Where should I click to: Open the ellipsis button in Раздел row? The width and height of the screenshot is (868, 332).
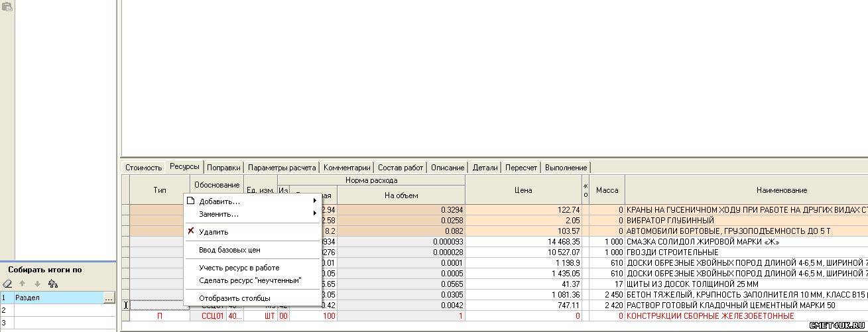click(109, 298)
